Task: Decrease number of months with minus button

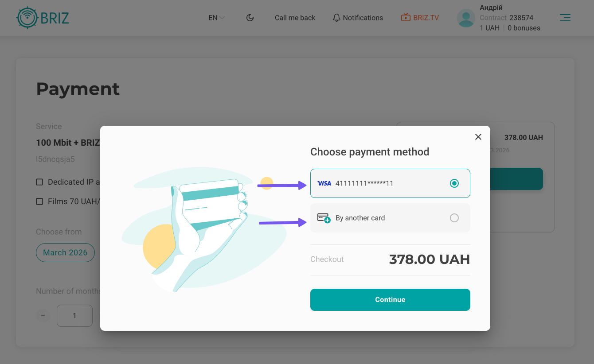Action: [x=43, y=316]
